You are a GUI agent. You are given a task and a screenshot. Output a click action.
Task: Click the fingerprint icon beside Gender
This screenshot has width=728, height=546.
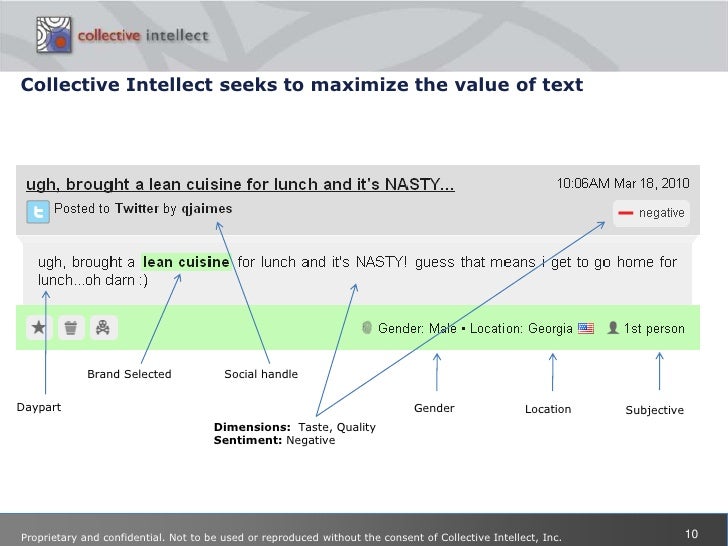[x=367, y=328]
